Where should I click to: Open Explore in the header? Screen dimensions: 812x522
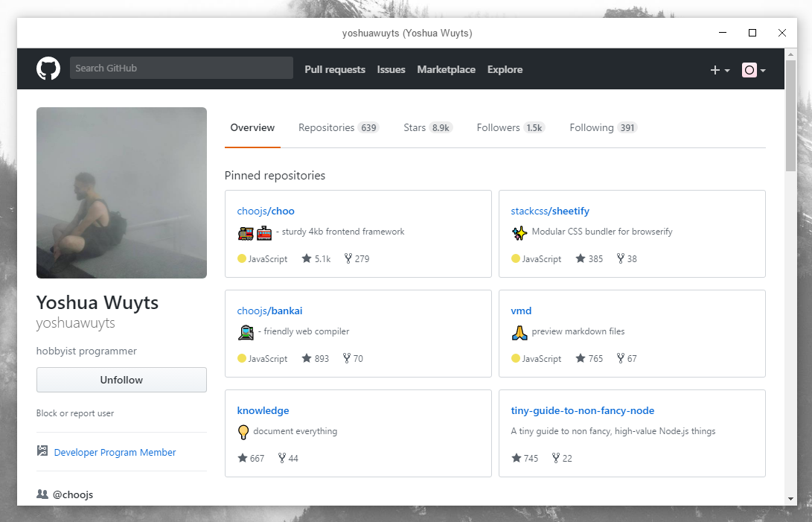505,69
